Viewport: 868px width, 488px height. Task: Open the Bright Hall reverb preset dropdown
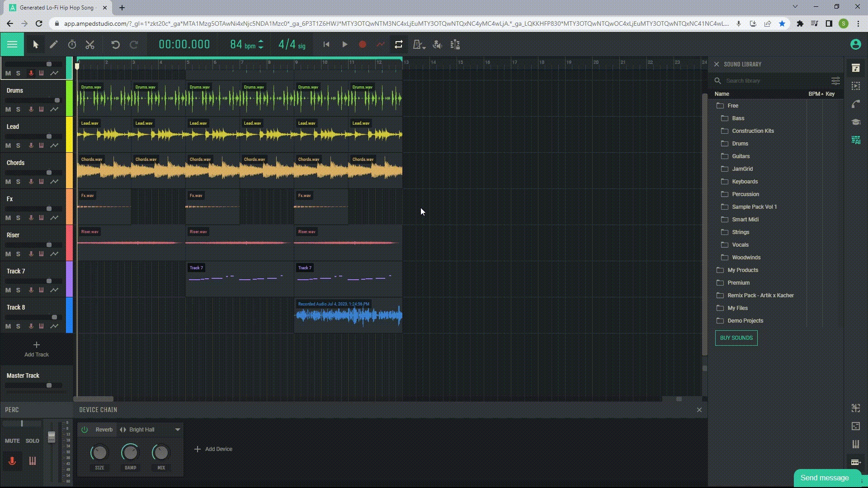178,429
